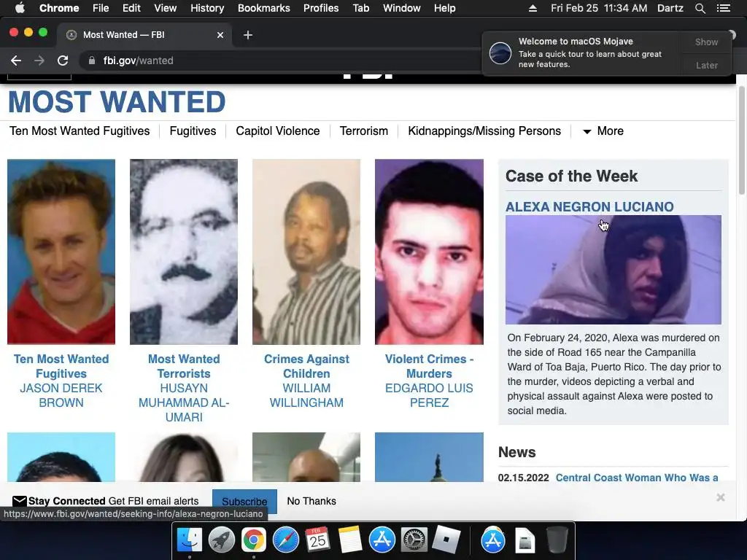Open William Willingham photo

coord(306,252)
